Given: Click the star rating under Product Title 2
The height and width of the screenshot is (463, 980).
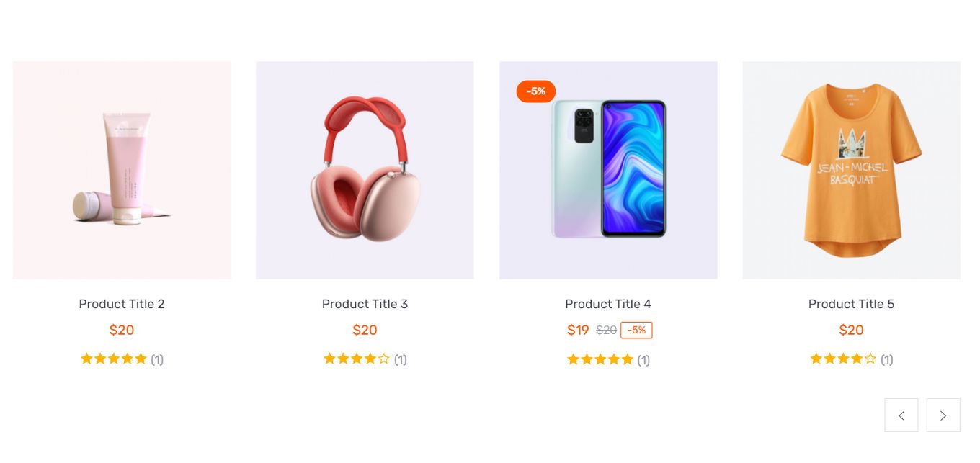Looking at the screenshot, I should pyautogui.click(x=114, y=359).
